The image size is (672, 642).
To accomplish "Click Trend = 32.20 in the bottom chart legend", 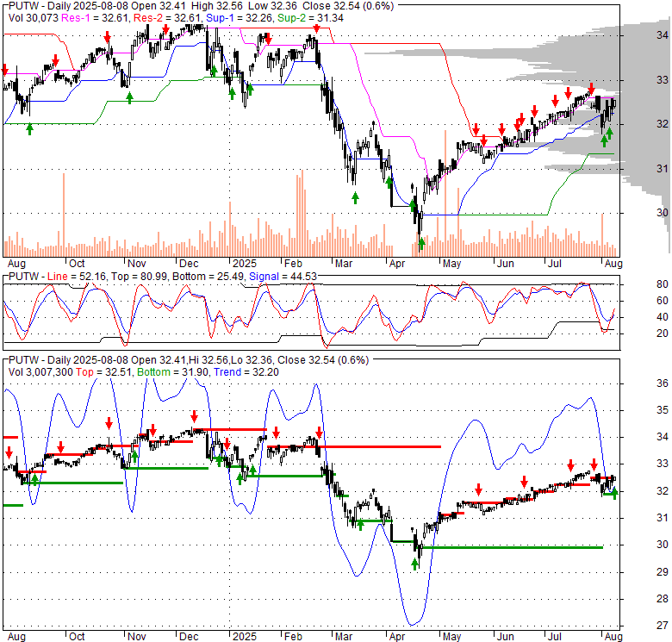I will (246, 372).
